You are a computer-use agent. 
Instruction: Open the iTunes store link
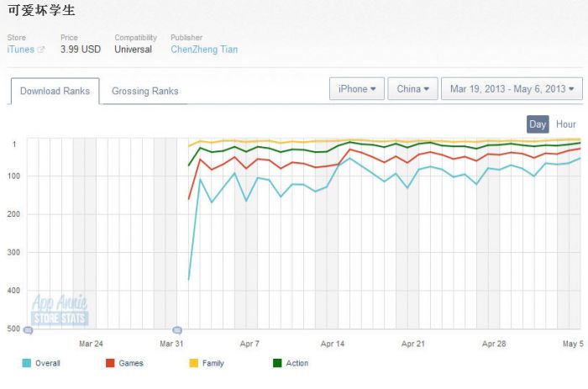click(x=20, y=50)
